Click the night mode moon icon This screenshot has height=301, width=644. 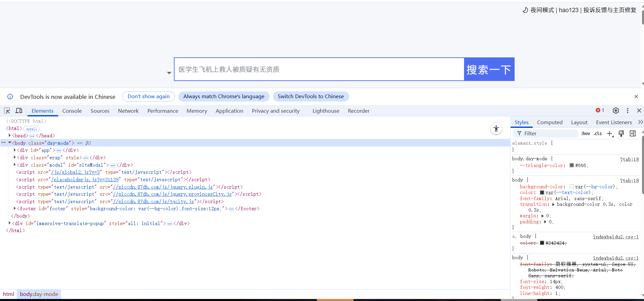point(525,10)
